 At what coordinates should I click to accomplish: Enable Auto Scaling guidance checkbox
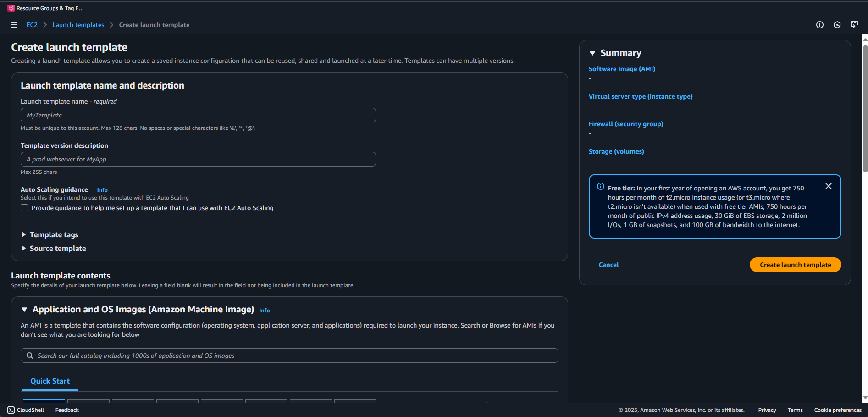tap(24, 208)
